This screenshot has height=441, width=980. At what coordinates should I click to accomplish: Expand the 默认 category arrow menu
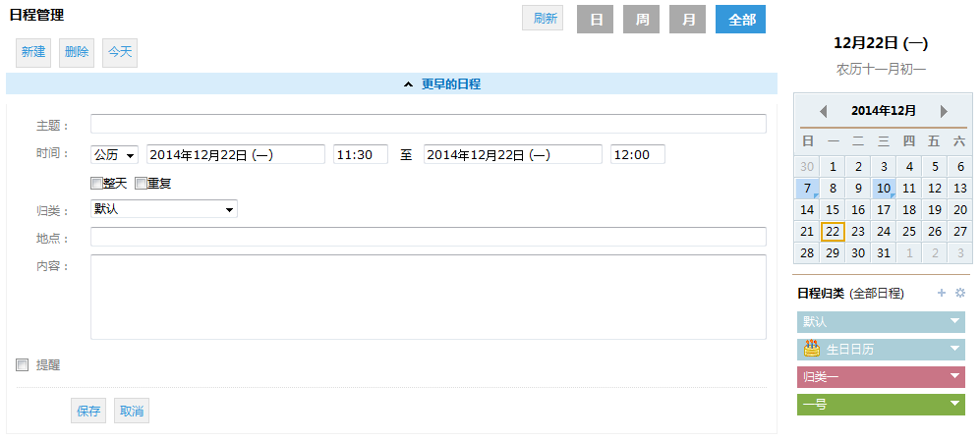[953, 321]
